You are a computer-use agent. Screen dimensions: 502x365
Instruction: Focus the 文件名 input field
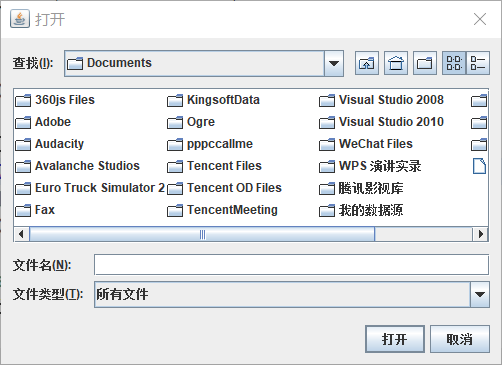292,265
